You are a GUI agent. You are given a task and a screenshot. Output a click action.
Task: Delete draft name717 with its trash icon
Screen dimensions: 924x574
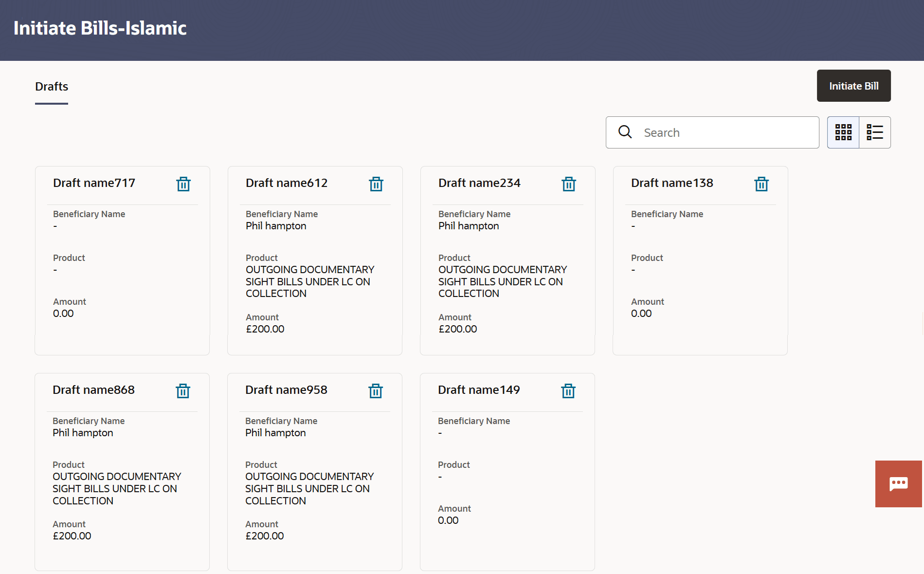[183, 184]
